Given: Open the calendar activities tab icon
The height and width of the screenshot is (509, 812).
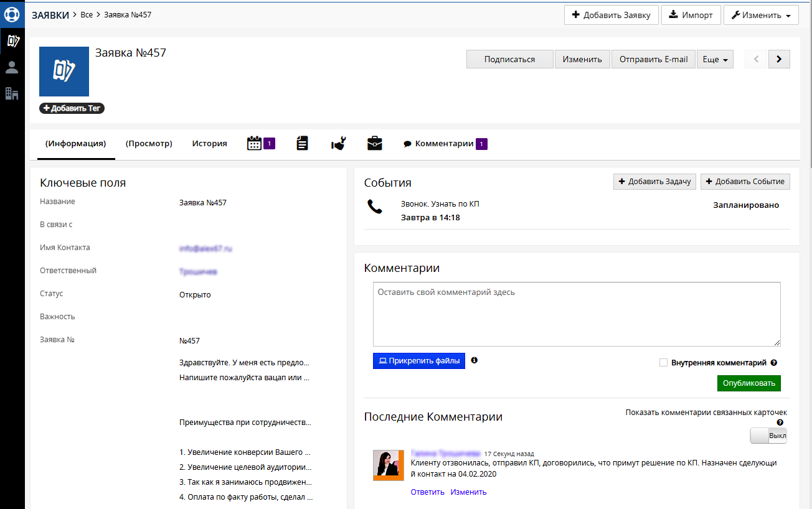Looking at the screenshot, I should 255,144.
